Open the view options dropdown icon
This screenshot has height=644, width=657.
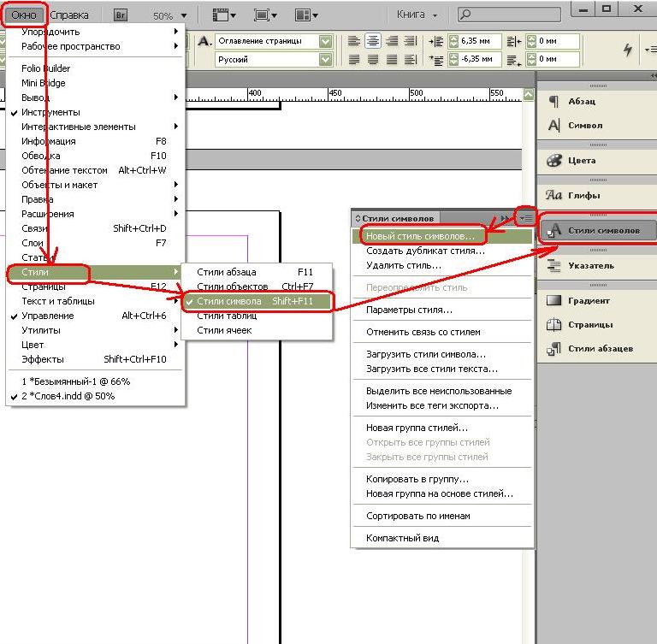pyautogui.click(x=224, y=15)
